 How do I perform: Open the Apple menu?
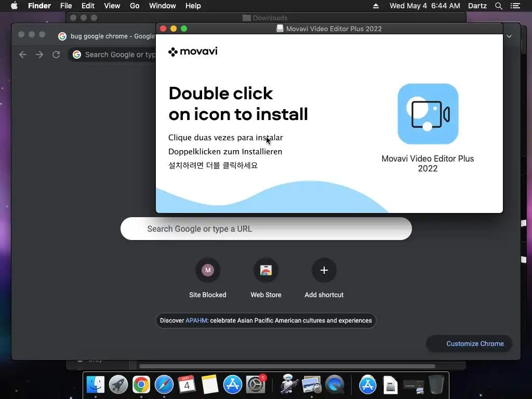pos(14,6)
